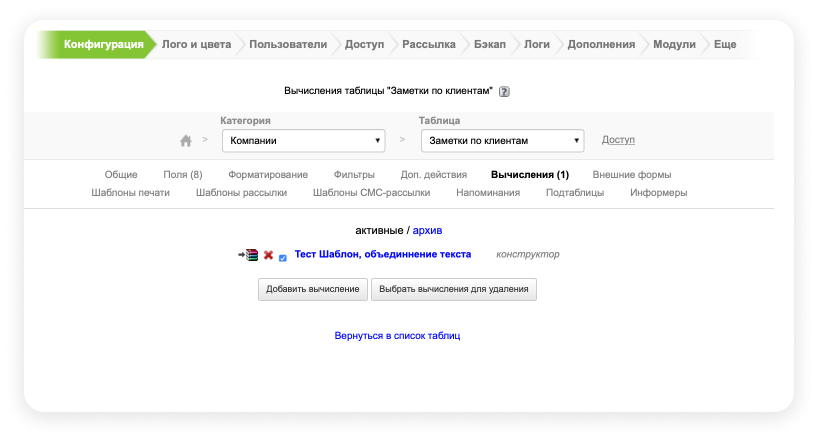This screenshot has height=440, width=818.
Task: Click the home icon in breadcrumb
Action: pyautogui.click(x=185, y=140)
